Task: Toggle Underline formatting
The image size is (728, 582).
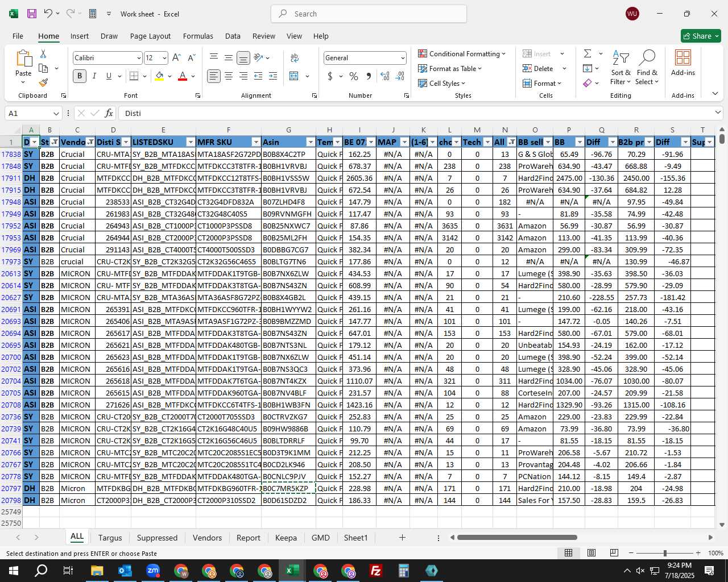Action: pyautogui.click(x=109, y=76)
